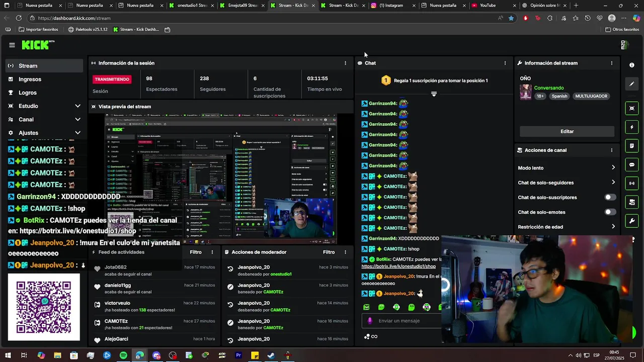Switch to the Instagram browser tab

point(393,6)
